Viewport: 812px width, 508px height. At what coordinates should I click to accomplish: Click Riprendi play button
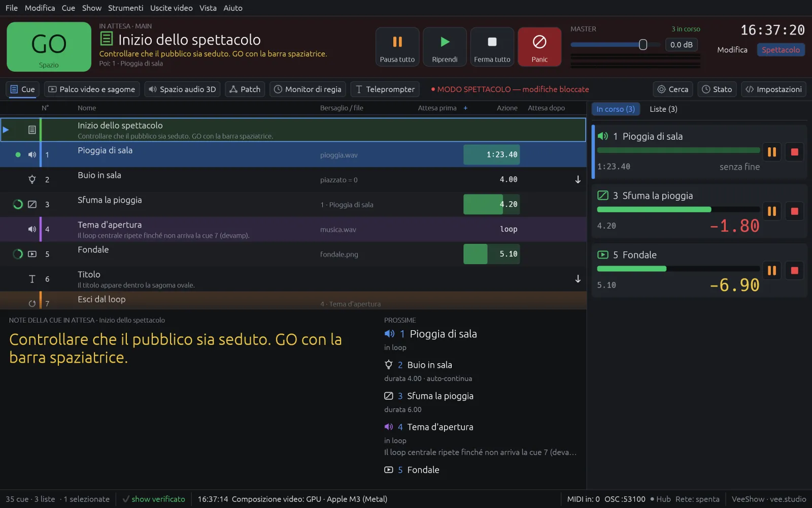pos(445,47)
